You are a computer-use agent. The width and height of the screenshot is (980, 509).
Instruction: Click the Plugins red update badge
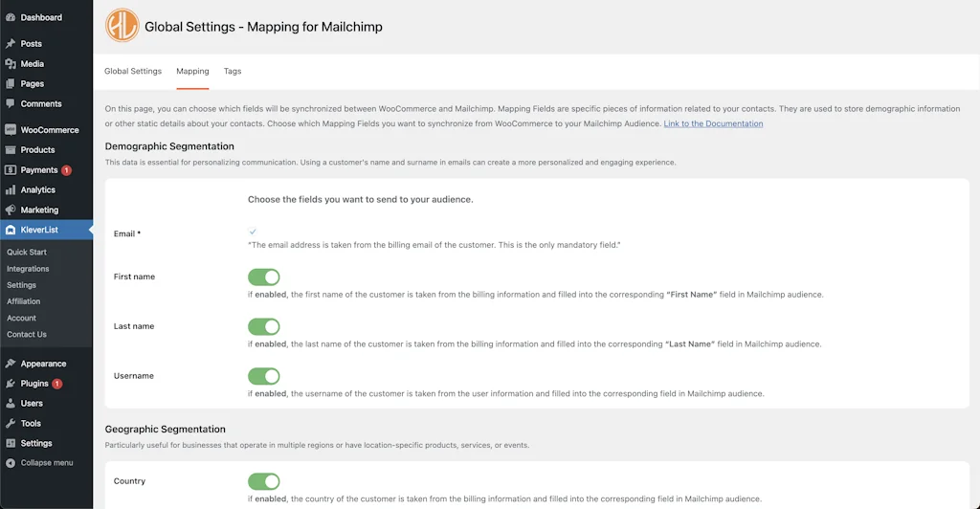point(56,384)
